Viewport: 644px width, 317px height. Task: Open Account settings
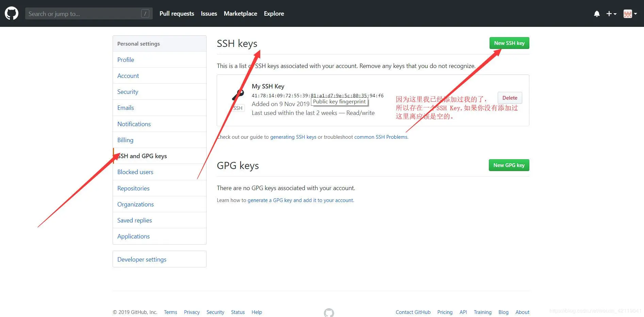[x=160, y=76]
